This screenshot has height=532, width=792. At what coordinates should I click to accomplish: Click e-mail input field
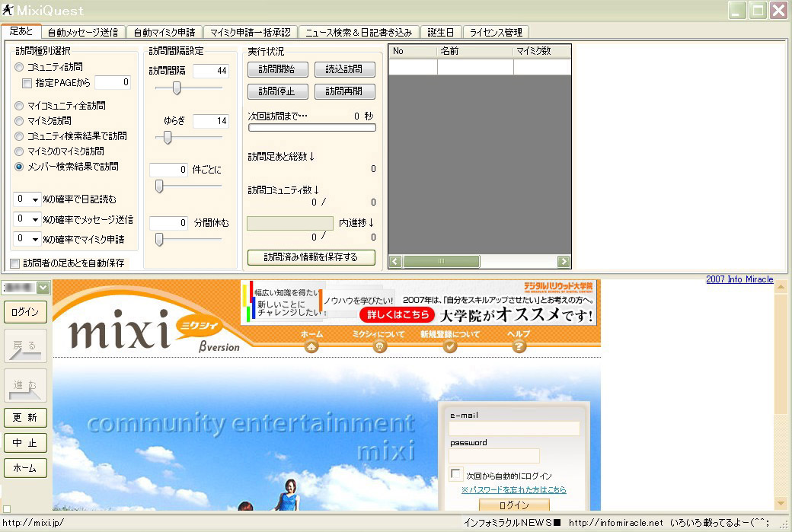(514, 428)
